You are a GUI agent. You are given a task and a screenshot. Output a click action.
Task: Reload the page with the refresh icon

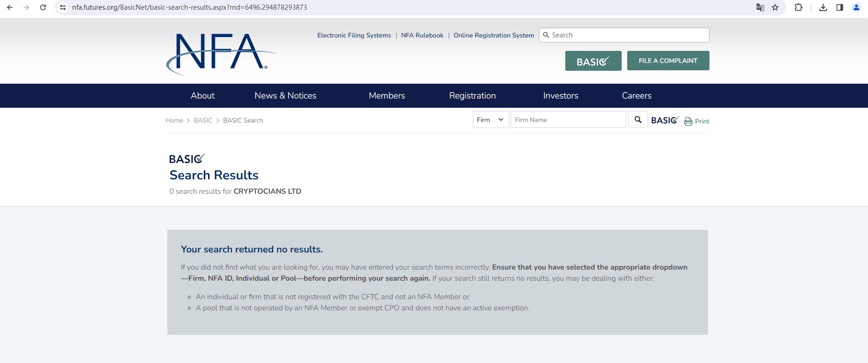coord(43,7)
